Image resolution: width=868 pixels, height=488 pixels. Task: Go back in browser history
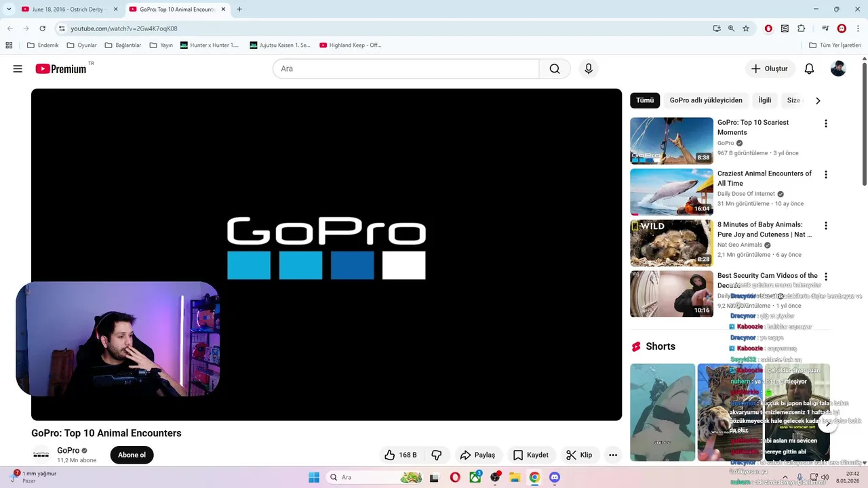coord(9,28)
